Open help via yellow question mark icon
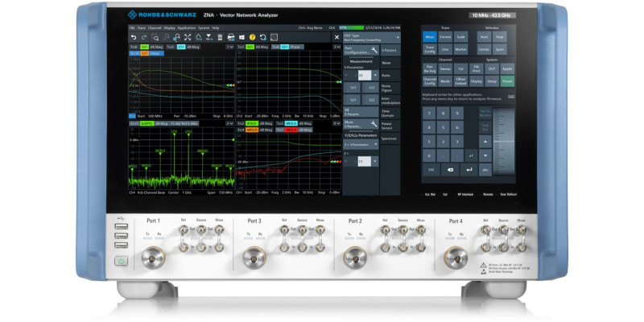This screenshot has height=322, width=644. coord(252,37)
